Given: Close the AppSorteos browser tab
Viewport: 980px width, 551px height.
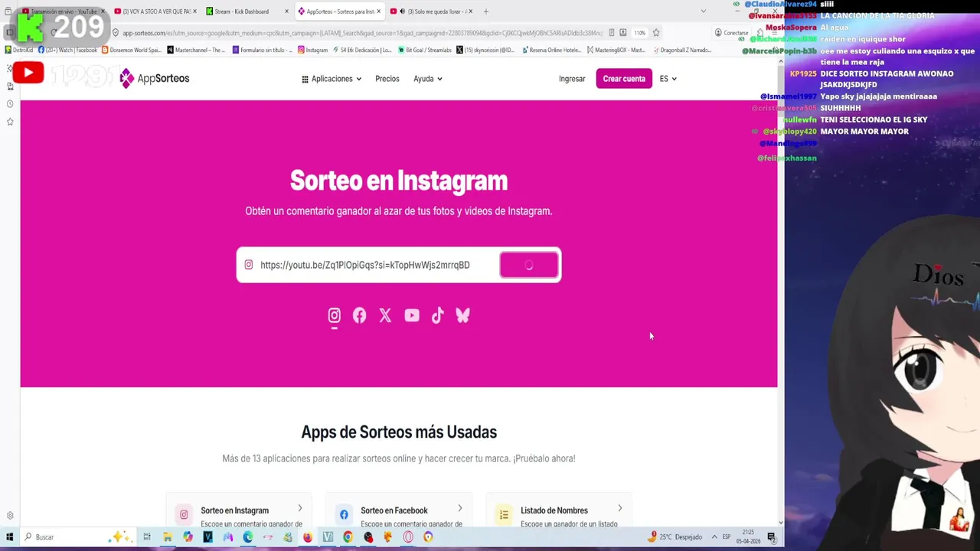Looking at the screenshot, I should [378, 11].
